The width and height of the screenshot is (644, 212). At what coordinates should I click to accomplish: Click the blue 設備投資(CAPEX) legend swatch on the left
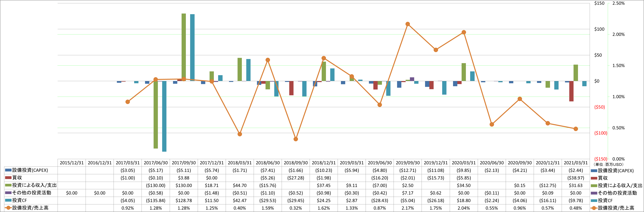coord(8,170)
